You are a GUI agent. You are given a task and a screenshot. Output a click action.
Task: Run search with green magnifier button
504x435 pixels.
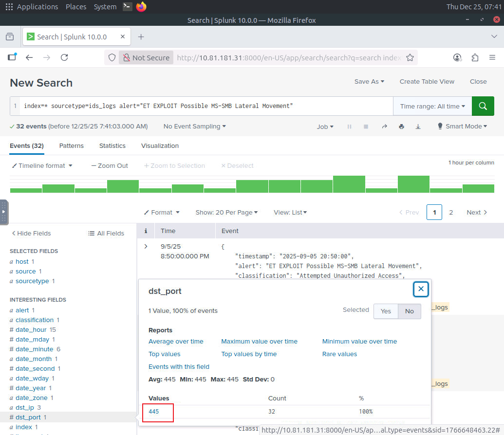click(x=483, y=106)
